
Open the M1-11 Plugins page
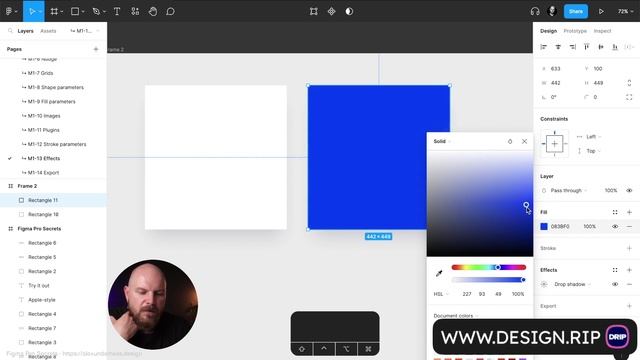43,130
